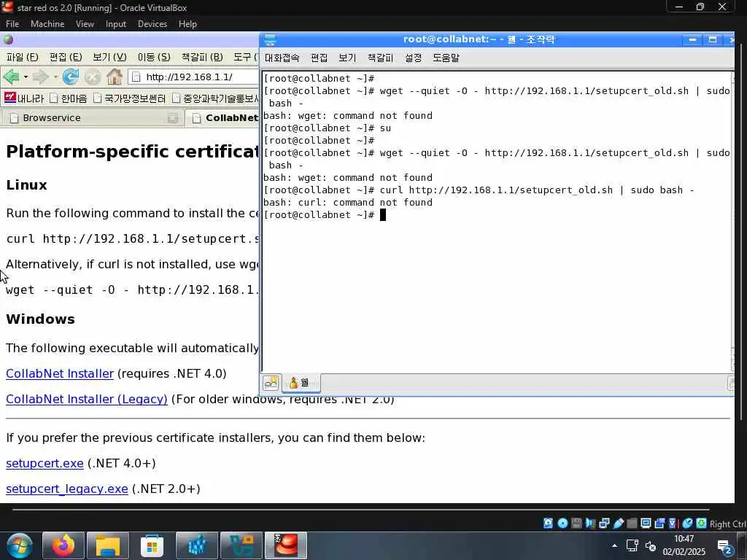Open the browser 이동 (S) menu

coord(154,57)
